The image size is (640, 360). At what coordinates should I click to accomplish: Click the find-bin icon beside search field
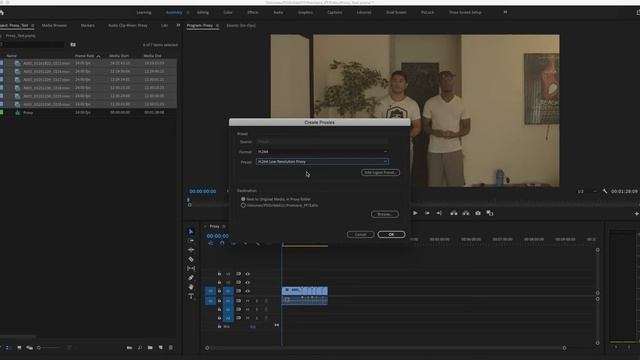click(x=73, y=44)
